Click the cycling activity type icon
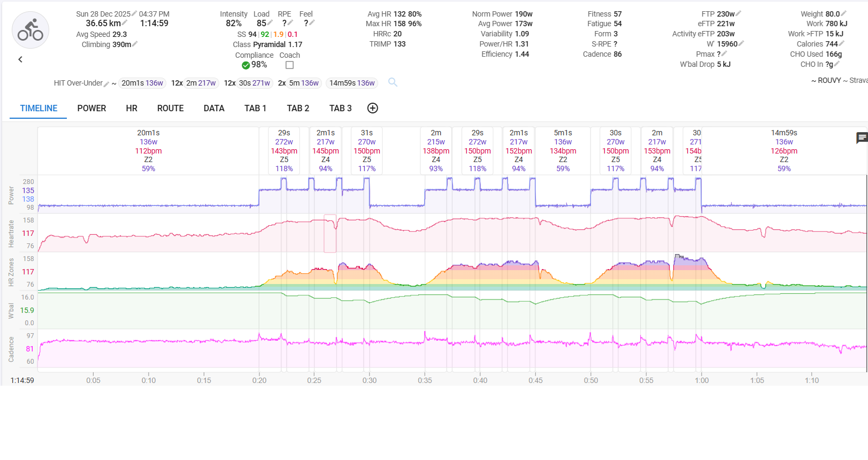The width and height of the screenshot is (868, 460). [x=30, y=30]
